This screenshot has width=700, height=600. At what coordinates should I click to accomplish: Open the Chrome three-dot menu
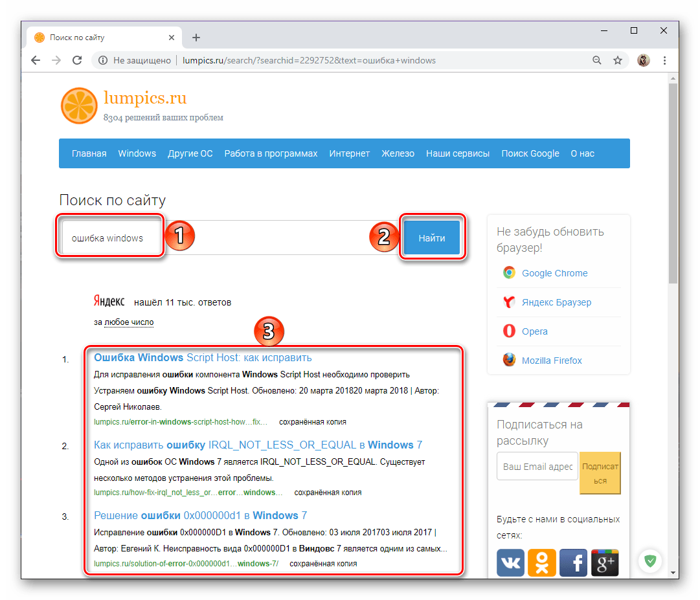click(664, 60)
